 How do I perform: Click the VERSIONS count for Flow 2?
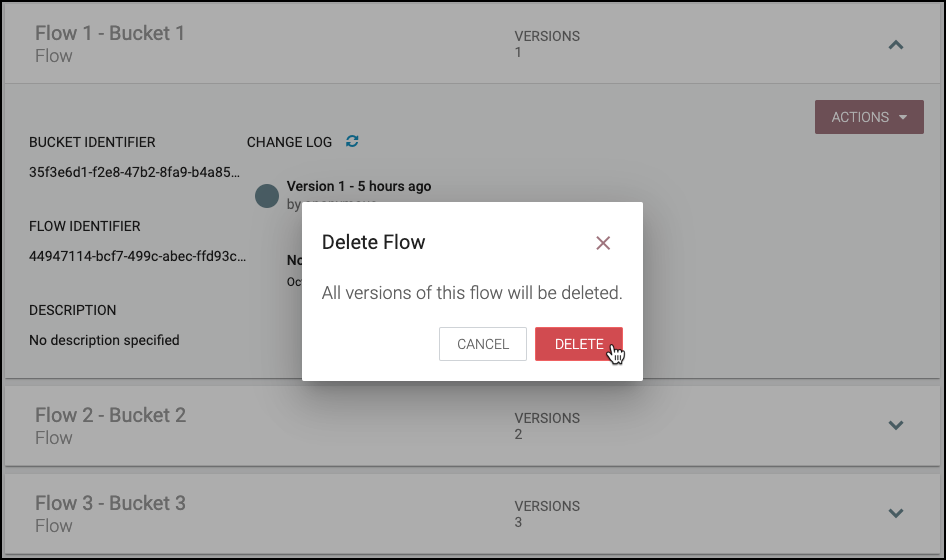[519, 434]
